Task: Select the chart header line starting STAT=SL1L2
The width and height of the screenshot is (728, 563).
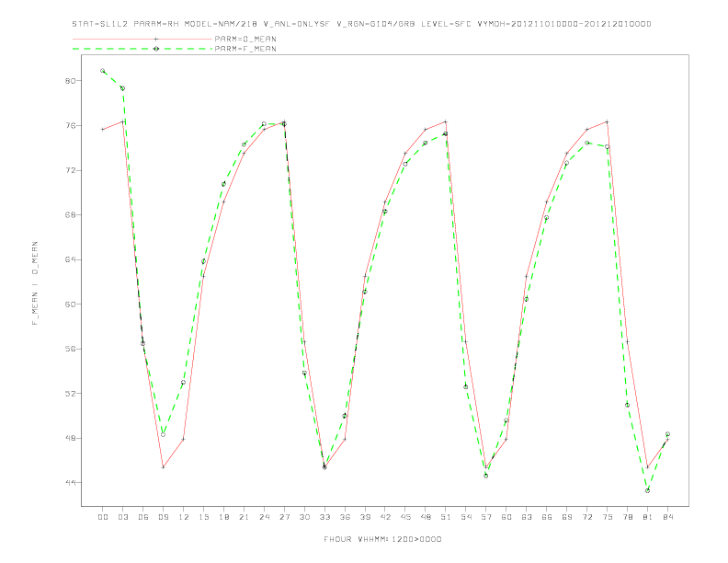Action: tap(361, 24)
